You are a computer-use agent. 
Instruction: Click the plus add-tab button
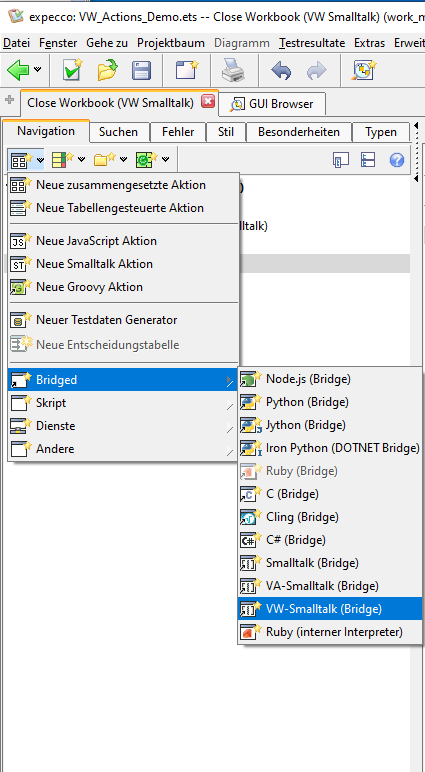(9, 99)
